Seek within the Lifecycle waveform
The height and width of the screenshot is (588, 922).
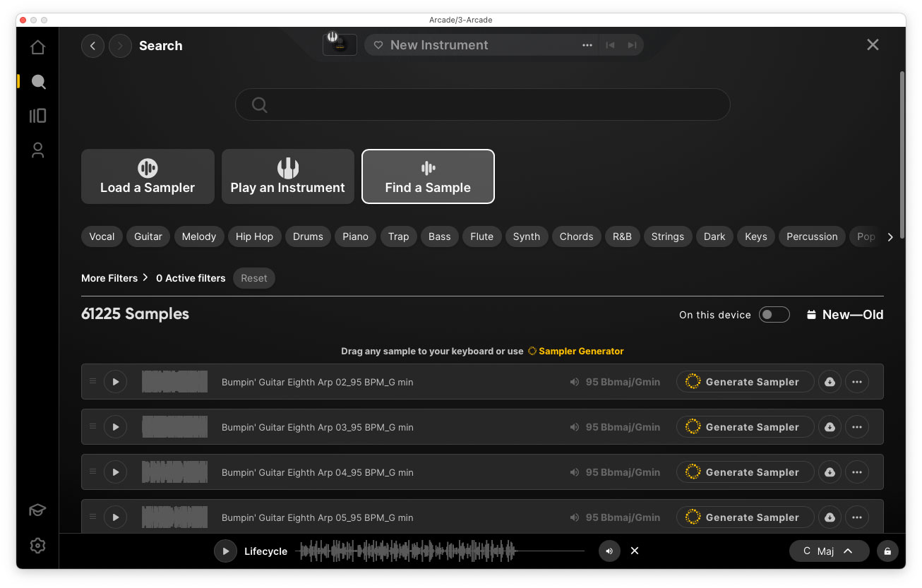(441, 551)
